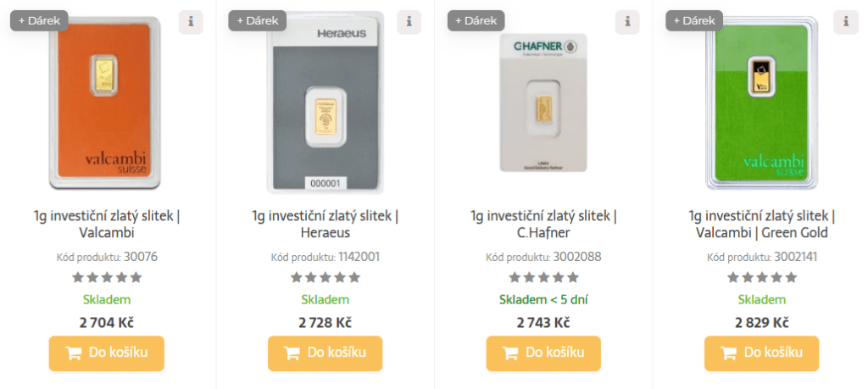
Task: Add Valcambi Green Gold to cart
Action: [x=761, y=353]
